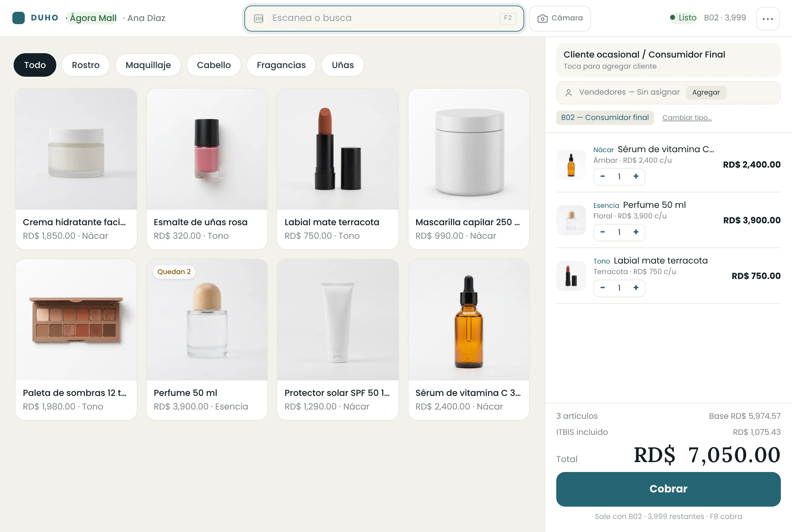Switch to the Maquillaje category
792x532 pixels.
click(x=148, y=65)
